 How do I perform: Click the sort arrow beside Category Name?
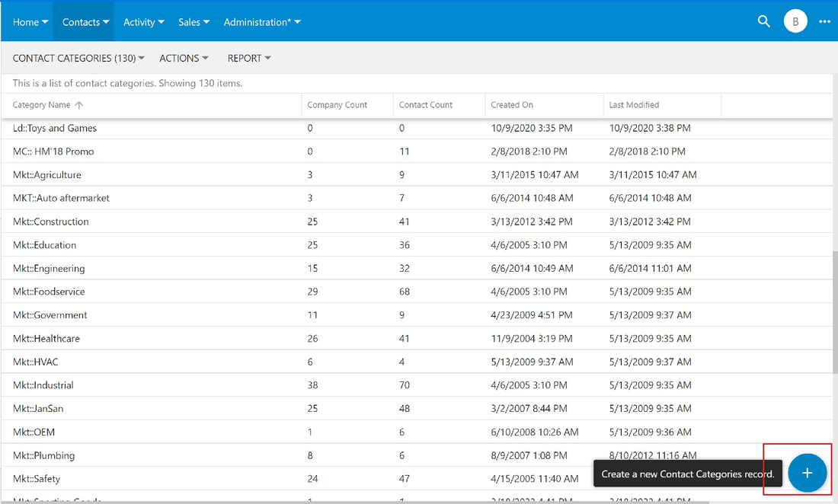click(79, 105)
